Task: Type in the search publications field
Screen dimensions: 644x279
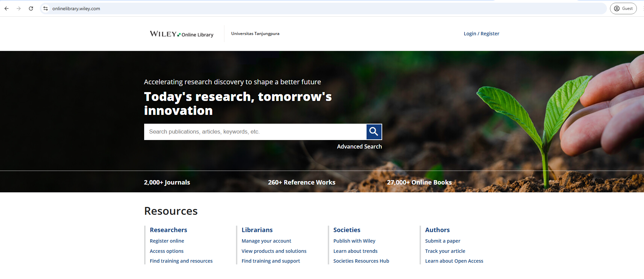Action: [x=255, y=132]
